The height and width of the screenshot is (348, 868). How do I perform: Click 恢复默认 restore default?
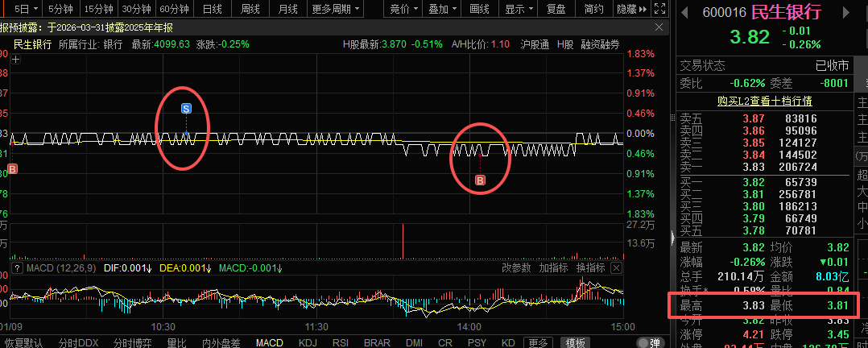click(23, 342)
